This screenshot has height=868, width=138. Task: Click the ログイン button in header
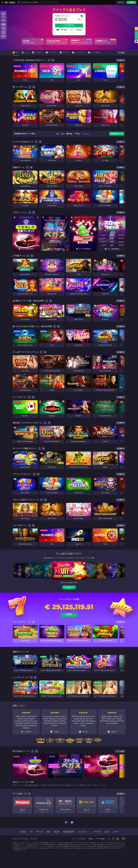click(x=121, y=2)
